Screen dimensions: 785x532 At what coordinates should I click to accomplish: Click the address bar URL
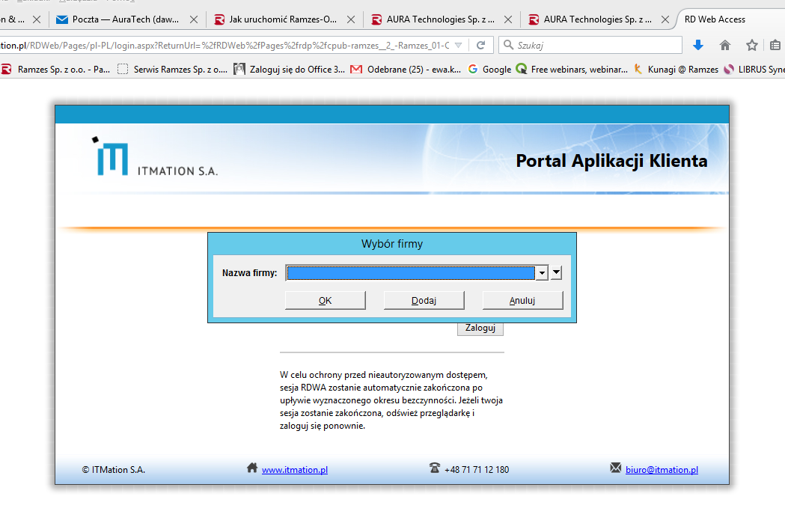(x=224, y=46)
